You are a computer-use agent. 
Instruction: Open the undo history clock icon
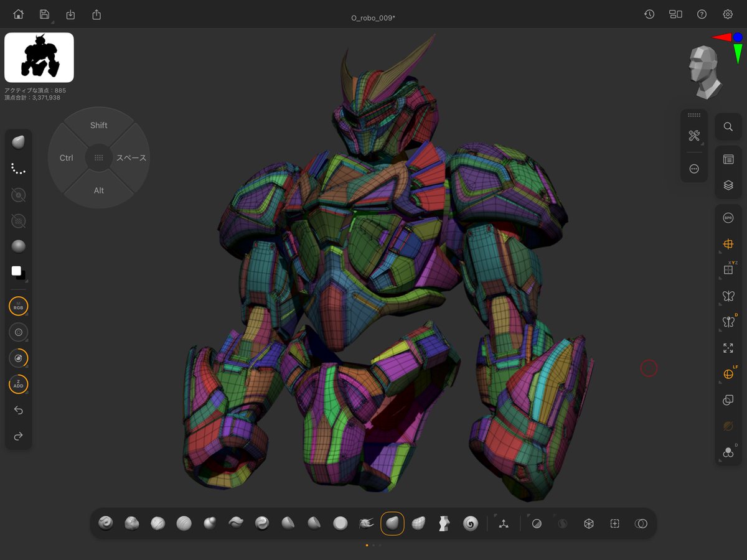649,14
